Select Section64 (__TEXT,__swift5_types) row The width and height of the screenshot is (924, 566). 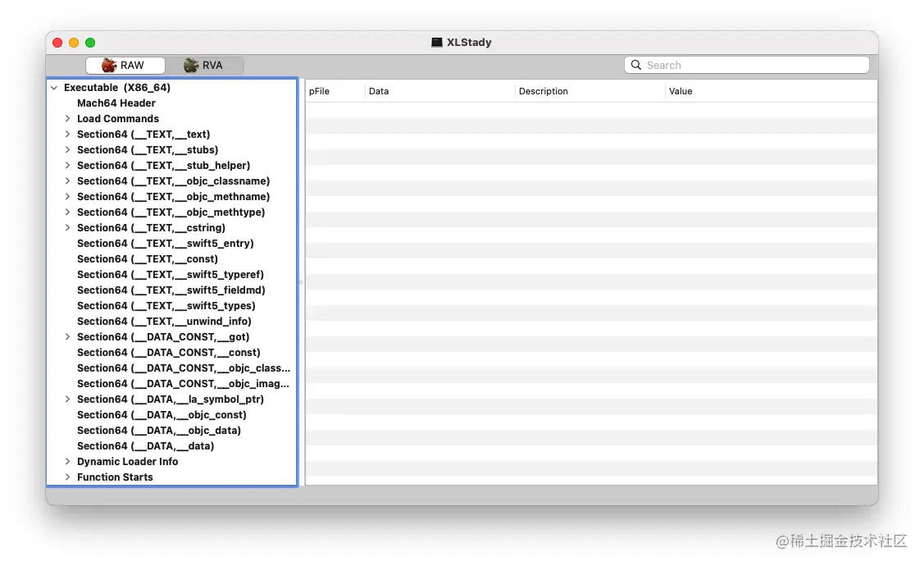pos(172,306)
